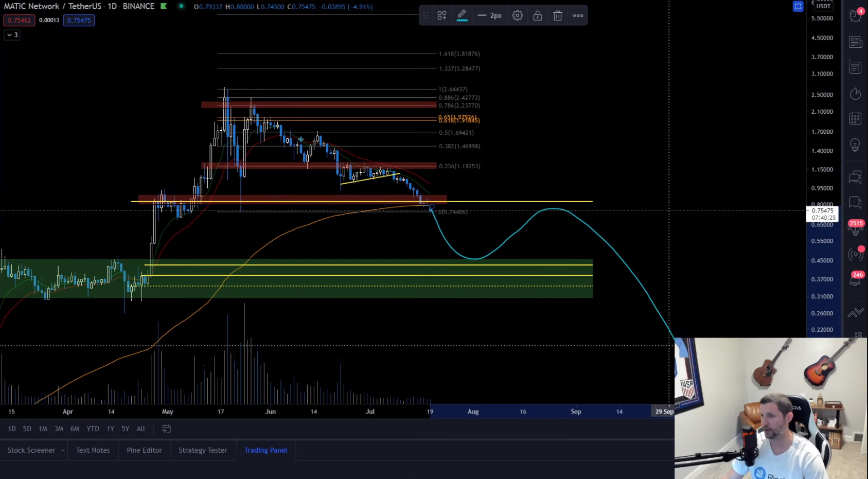Open the Alerts panel alarm clock icon
Screen dimensions: 868x479
pyautogui.click(x=855, y=15)
